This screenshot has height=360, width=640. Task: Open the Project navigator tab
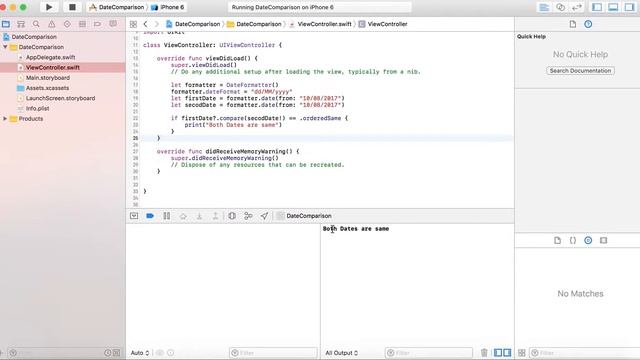point(6,24)
